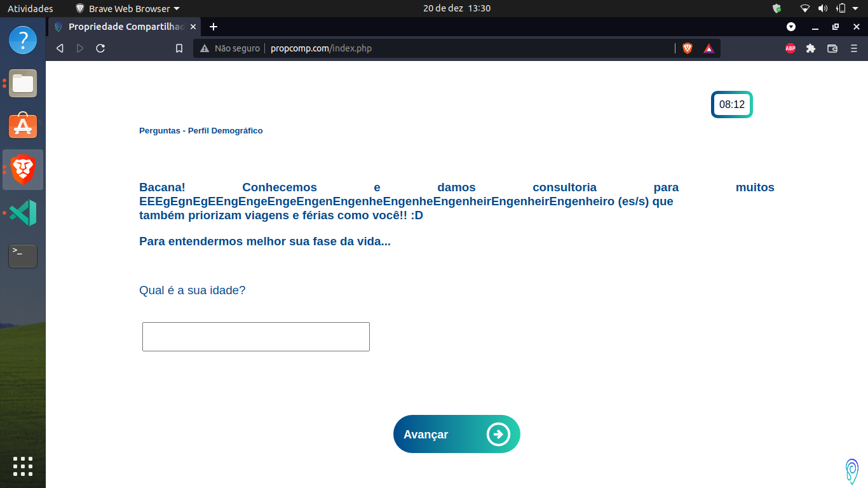
Task: Click the Avançar button
Action: tap(456, 434)
